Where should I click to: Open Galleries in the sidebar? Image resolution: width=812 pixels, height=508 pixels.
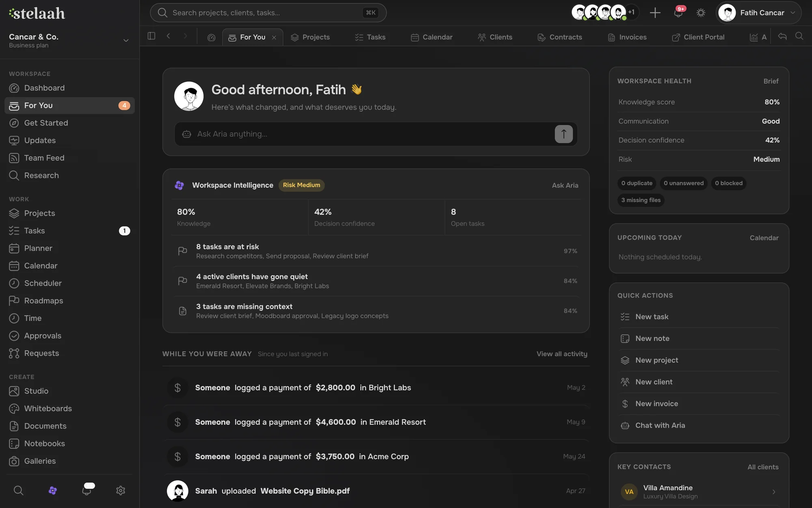pos(69,460)
